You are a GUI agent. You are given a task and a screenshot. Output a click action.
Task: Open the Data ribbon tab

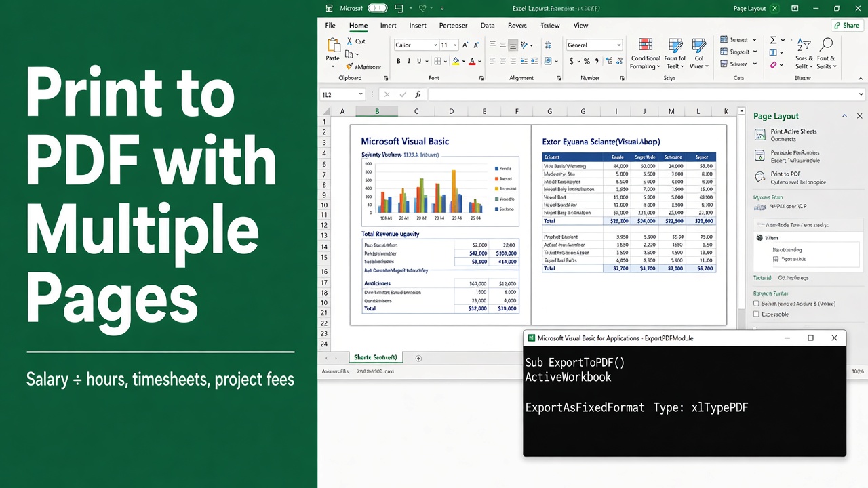(x=488, y=26)
